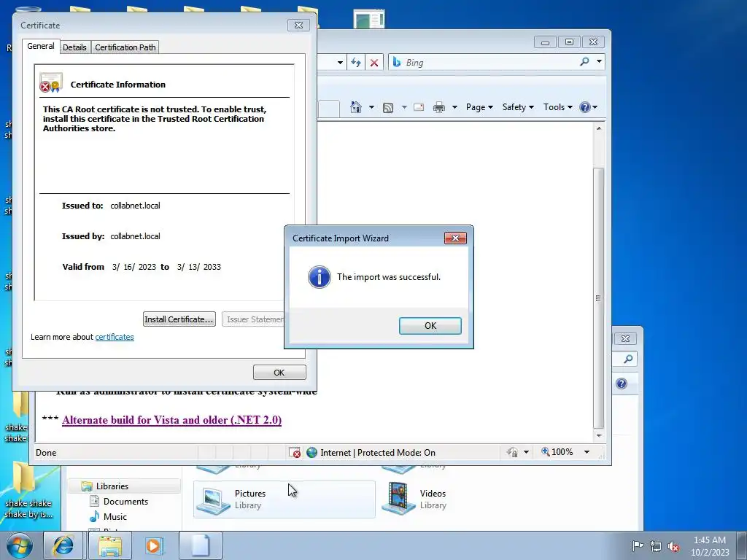The image size is (747, 560).
Task: Click the popup blocked status bar icon
Action: click(295, 452)
